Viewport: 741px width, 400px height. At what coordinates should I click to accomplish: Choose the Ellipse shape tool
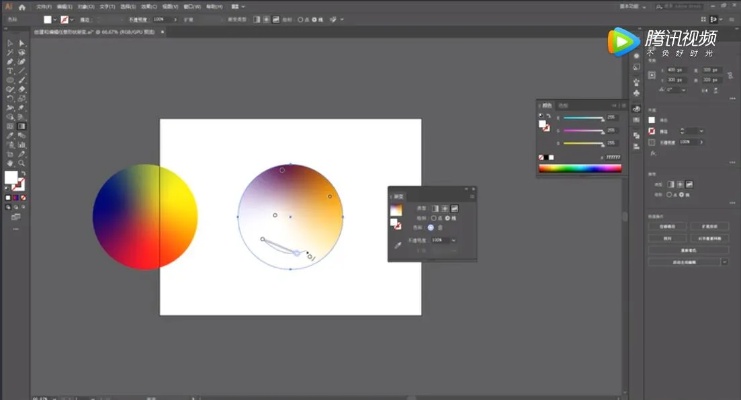[x=10, y=80]
